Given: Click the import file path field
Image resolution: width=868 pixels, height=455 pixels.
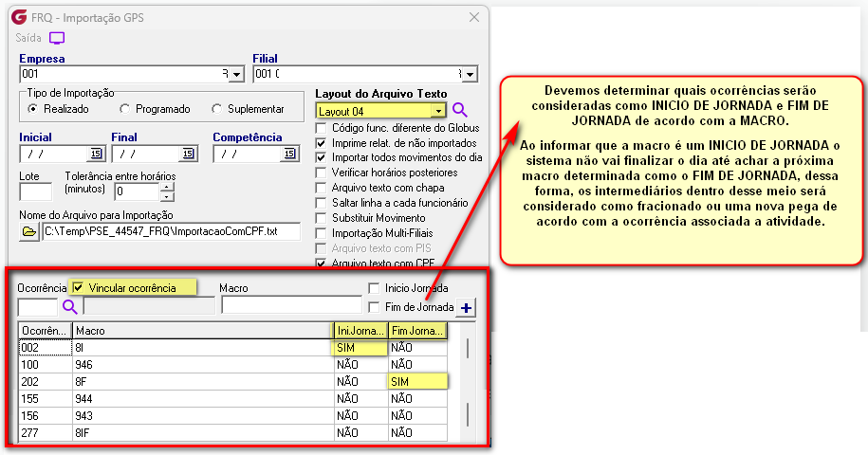Looking at the screenshot, I should pyautogui.click(x=172, y=231).
